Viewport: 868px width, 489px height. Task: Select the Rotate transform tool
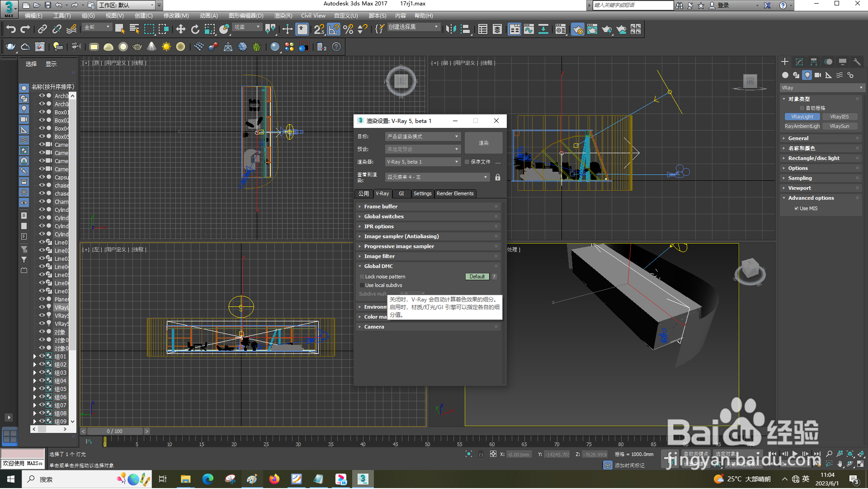click(x=195, y=29)
